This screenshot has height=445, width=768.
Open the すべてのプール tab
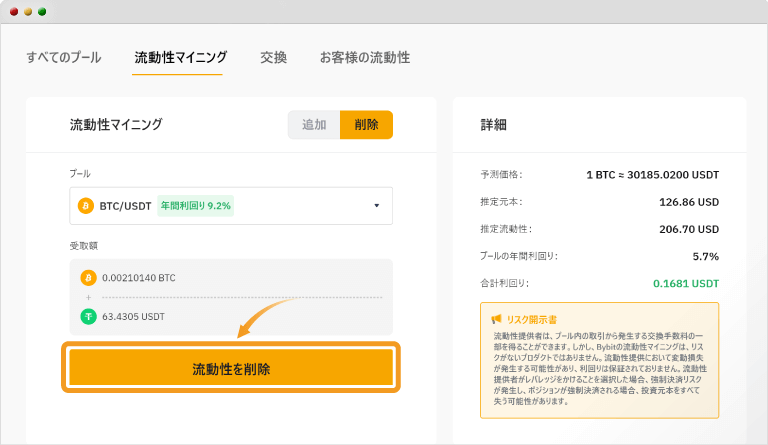[x=64, y=57]
